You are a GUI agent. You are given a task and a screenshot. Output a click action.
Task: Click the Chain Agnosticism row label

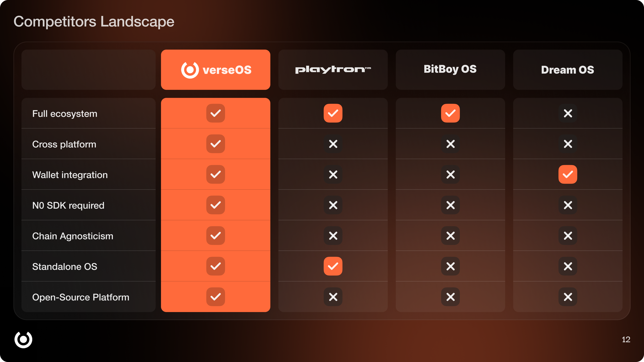(73, 236)
